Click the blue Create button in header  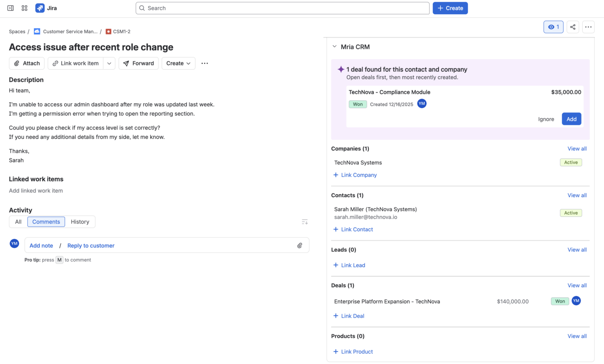pos(450,8)
